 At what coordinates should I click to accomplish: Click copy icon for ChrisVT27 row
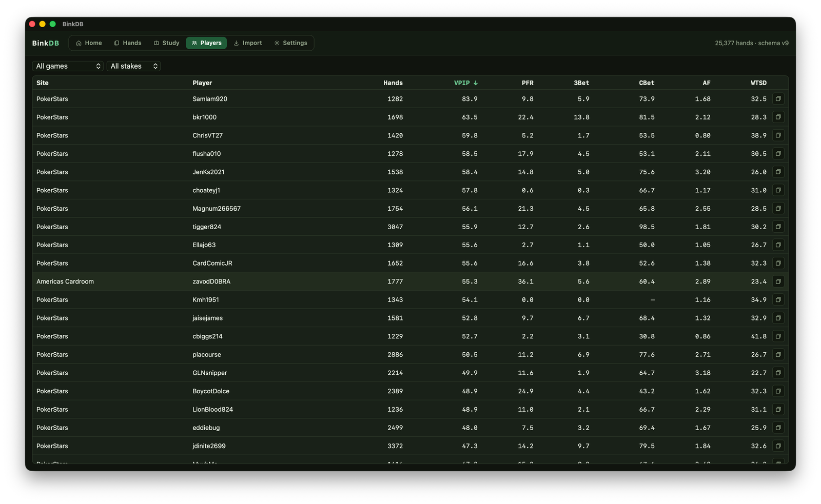(778, 135)
